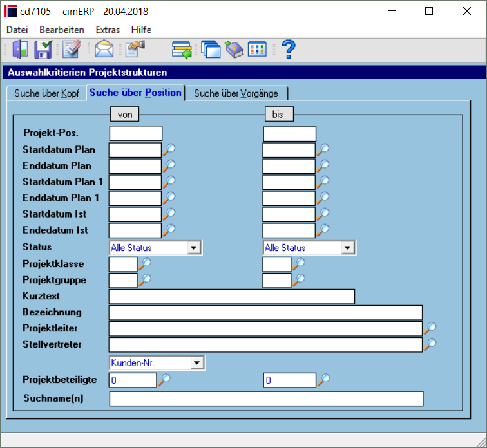
Task: Click the cascading windows icon
Action: click(211, 50)
